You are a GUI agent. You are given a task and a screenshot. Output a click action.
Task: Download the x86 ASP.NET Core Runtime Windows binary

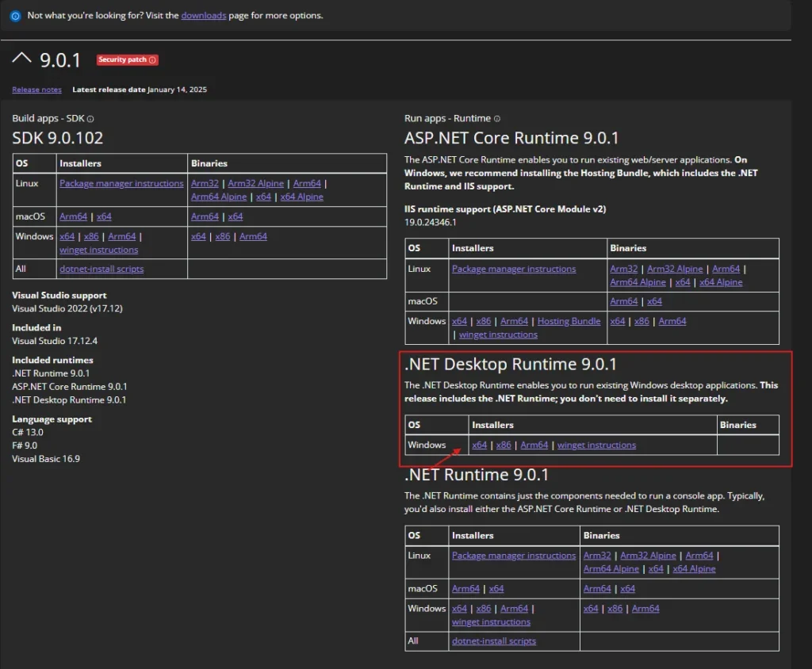click(x=642, y=320)
